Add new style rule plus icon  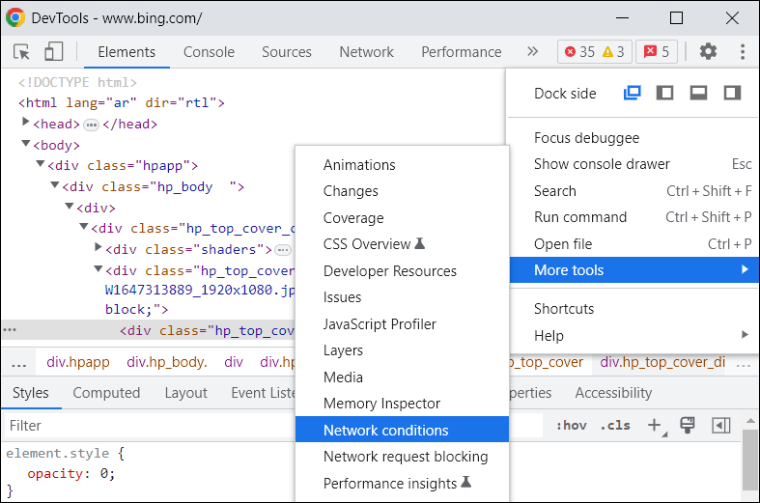pos(655,425)
